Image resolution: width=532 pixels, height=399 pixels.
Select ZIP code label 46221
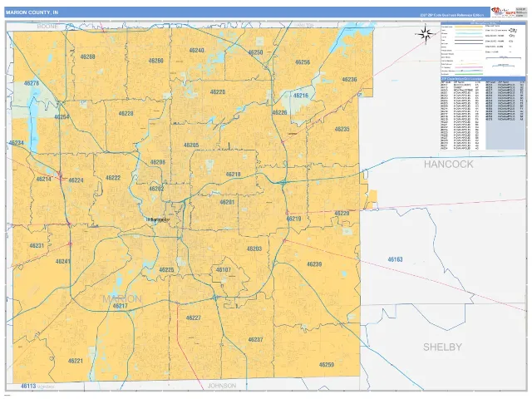[76, 361]
